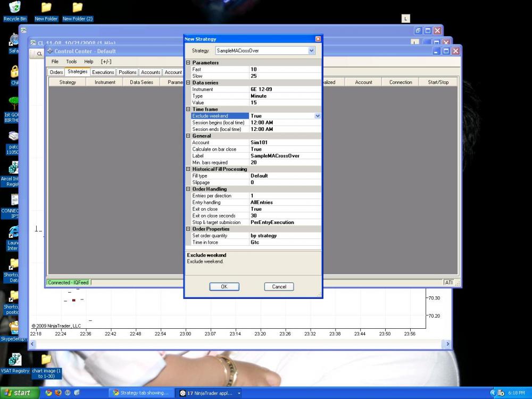Viewport: 532px width, 399px height.
Task: Switch to the Accounts tab
Action: 151,72
